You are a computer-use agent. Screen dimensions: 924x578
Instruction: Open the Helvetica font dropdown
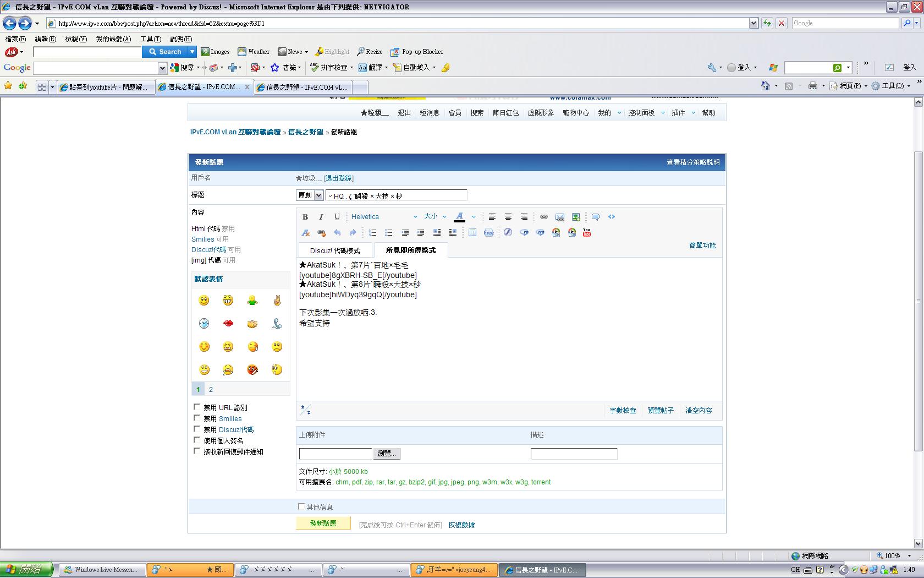(x=384, y=217)
